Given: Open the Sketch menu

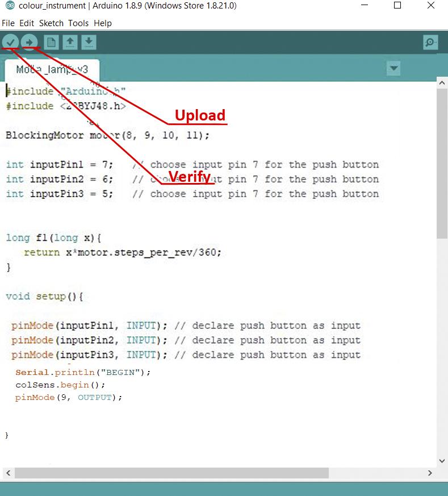Looking at the screenshot, I should point(51,23).
